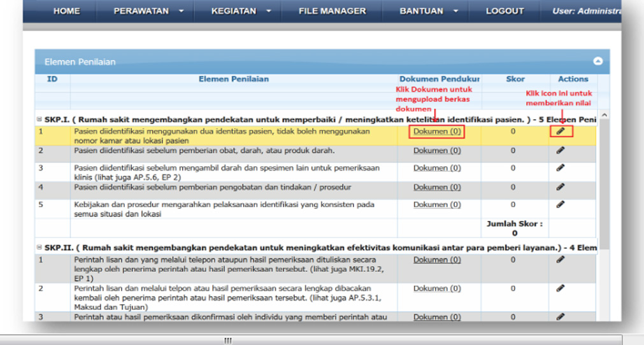Select row 'Pasien diidentifikasi menggunakan dua identitas pasien'
Viewport: 644px width, 345px height.
point(315,136)
